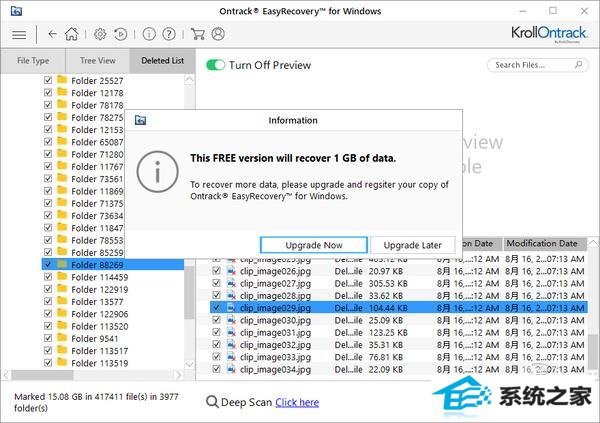Click the Deep Scan Click here link
The image size is (600, 423).
(x=297, y=402)
